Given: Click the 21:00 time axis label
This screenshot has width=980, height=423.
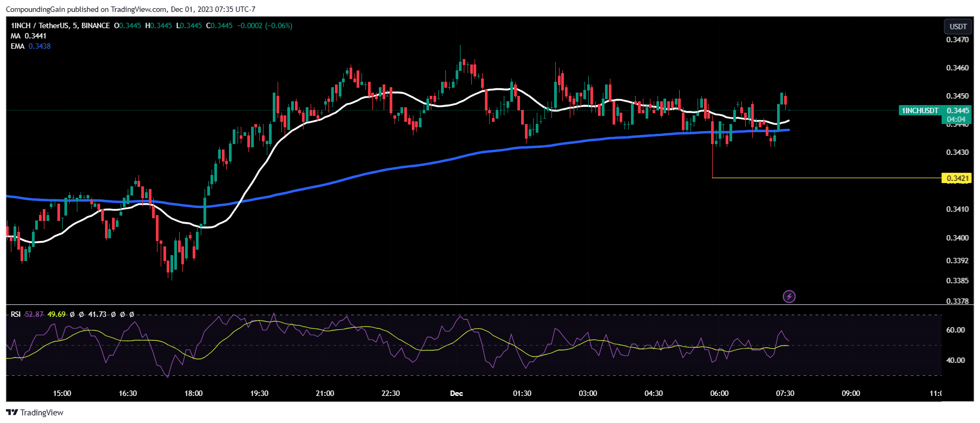Looking at the screenshot, I should 325,393.
